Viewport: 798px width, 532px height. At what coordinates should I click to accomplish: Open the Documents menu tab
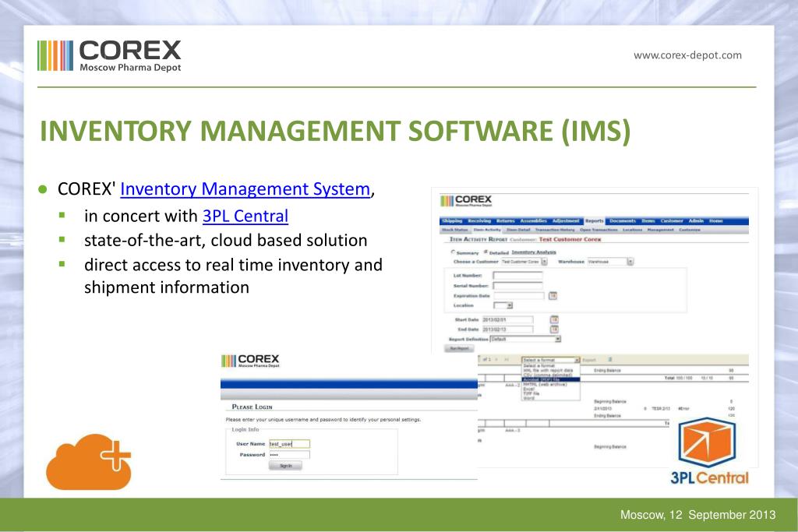point(623,220)
